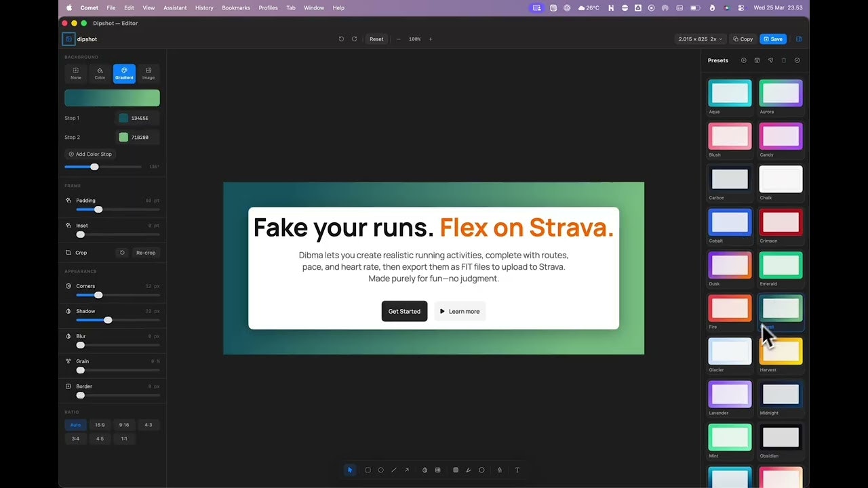Choose 16:9 aspect ratio

point(100,425)
